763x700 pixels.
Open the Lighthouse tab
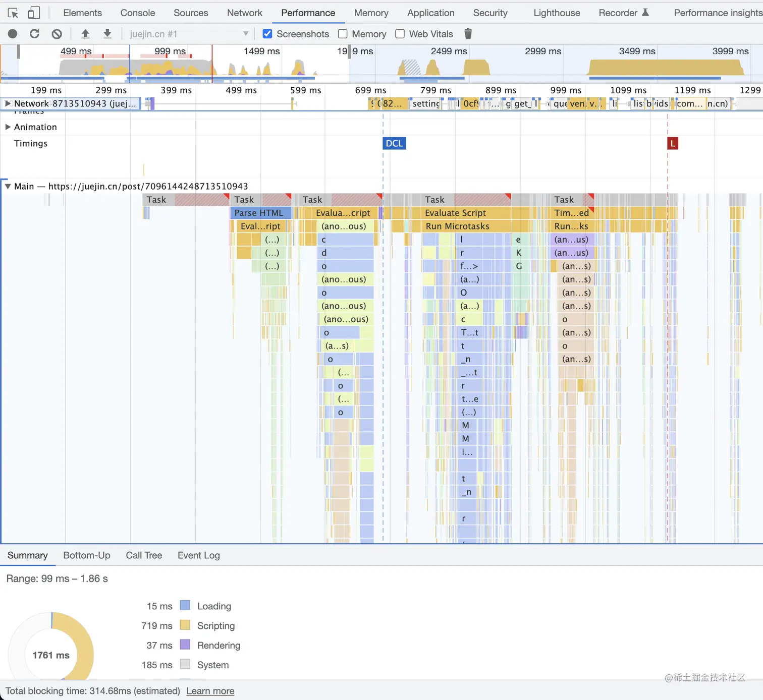pos(557,13)
